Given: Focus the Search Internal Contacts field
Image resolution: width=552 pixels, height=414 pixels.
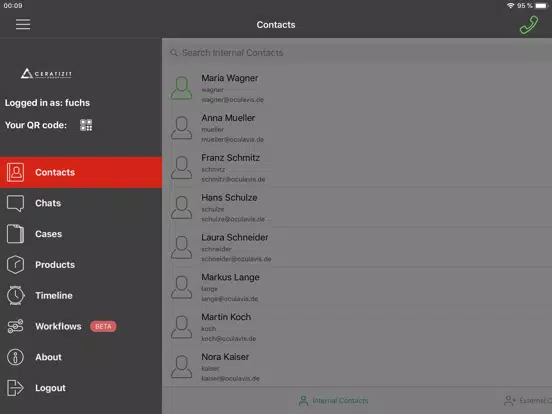Looking at the screenshot, I should [x=357, y=53].
